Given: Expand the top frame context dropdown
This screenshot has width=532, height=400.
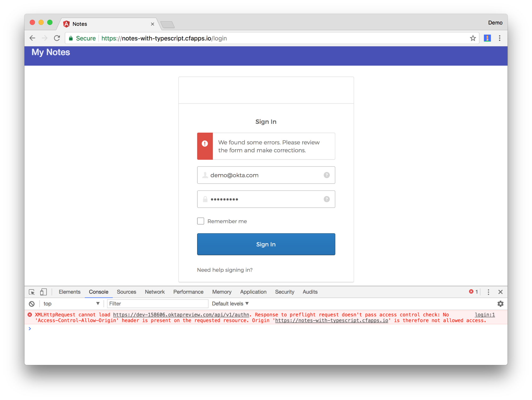Looking at the screenshot, I should [97, 303].
